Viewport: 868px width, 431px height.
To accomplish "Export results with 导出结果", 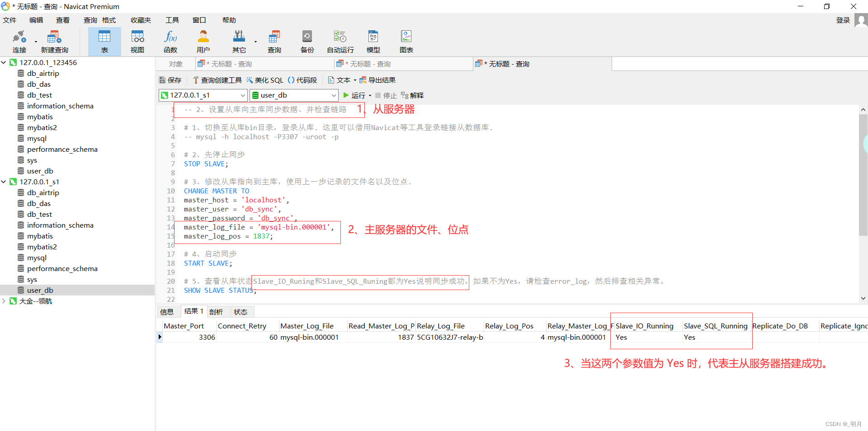I will coord(377,80).
